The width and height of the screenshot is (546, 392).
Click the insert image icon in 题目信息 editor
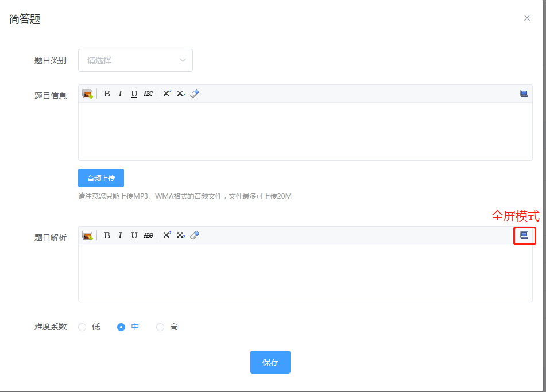point(88,93)
